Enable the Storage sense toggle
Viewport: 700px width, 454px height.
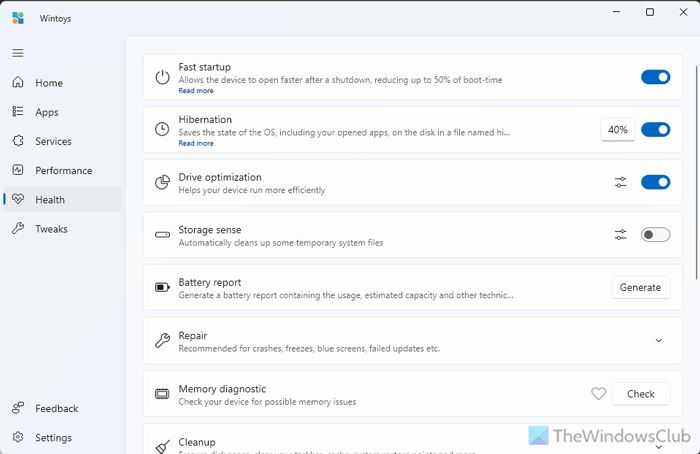[655, 235]
